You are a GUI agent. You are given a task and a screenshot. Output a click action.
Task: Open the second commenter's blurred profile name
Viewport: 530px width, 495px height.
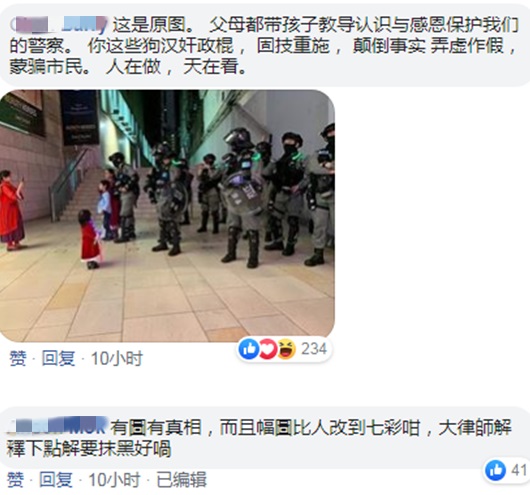(57, 426)
